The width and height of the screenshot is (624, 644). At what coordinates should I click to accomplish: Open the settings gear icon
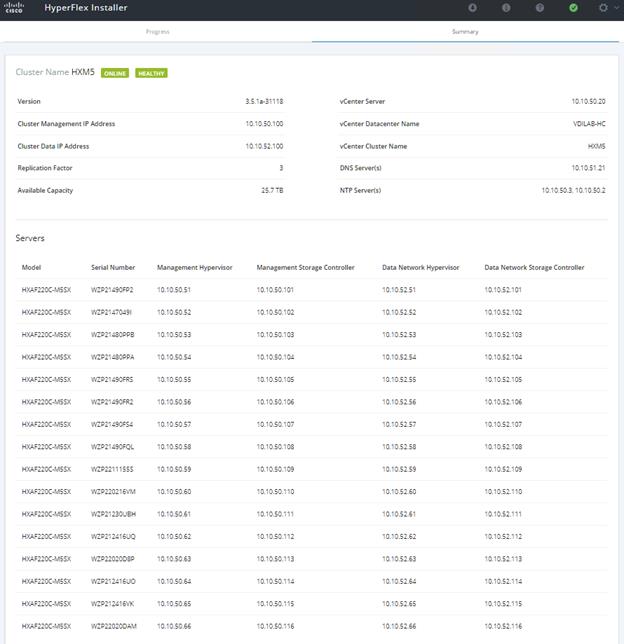point(603,7)
